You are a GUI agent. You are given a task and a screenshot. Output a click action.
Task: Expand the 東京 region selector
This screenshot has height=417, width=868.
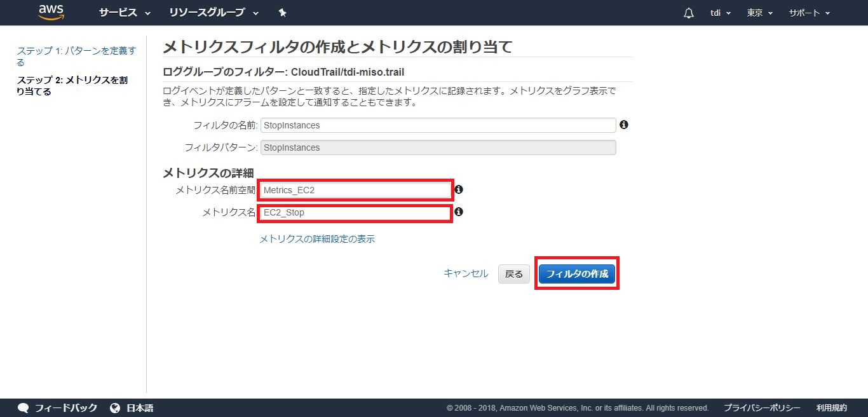point(759,13)
